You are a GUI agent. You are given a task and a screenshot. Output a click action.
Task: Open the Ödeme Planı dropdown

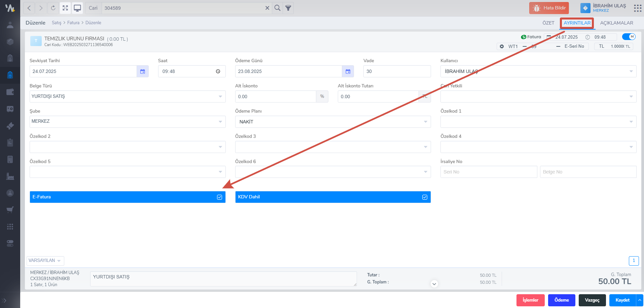pos(425,122)
